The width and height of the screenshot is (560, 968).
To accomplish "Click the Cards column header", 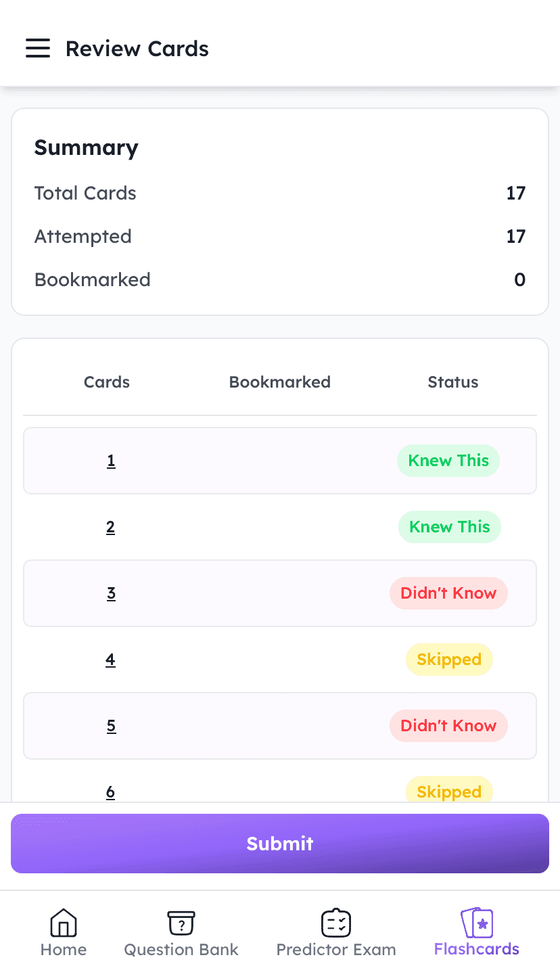I will tap(106, 382).
